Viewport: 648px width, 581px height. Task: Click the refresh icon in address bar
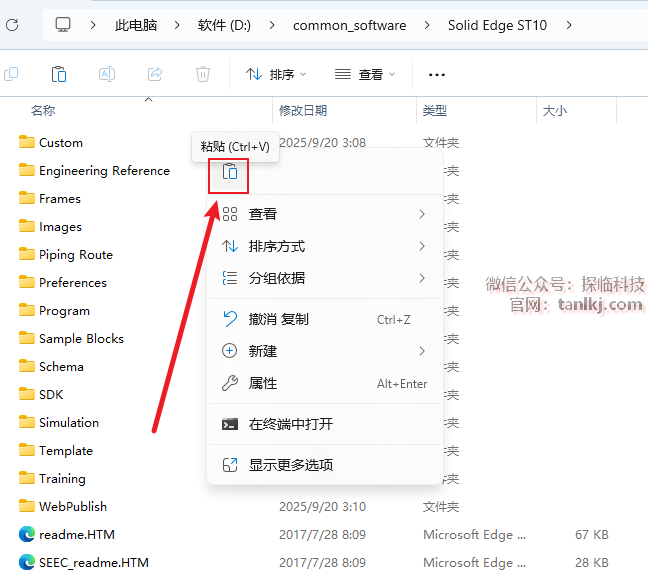point(12,25)
